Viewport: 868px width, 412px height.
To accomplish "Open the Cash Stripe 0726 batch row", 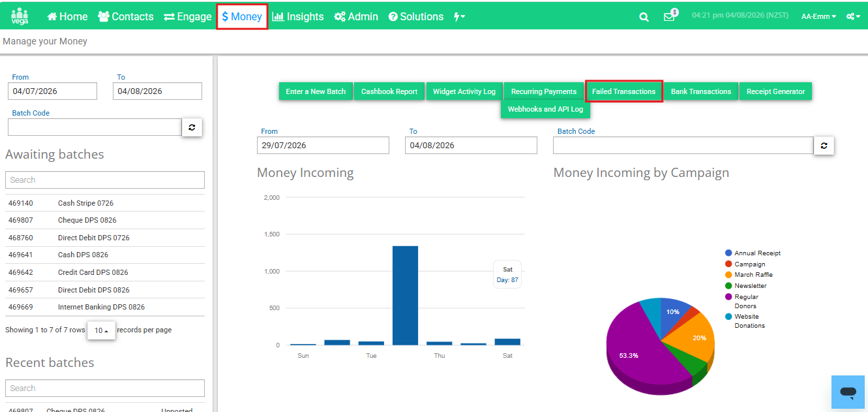I will pyautogui.click(x=105, y=203).
